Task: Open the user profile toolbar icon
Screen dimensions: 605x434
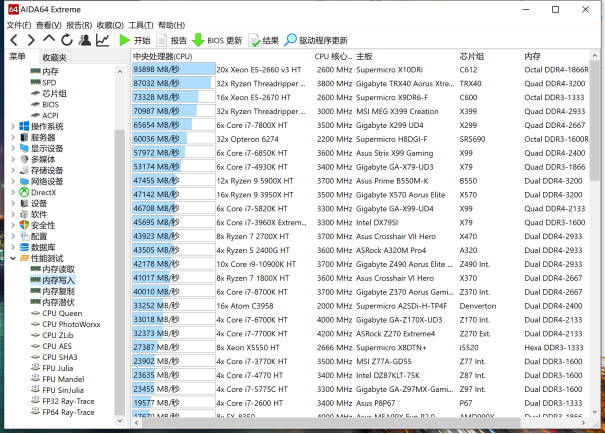Action: 85,40
